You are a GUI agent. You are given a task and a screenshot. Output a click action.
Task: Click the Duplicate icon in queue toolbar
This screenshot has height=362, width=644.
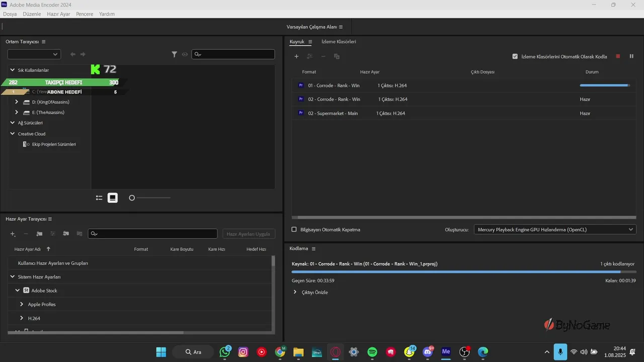click(337, 56)
